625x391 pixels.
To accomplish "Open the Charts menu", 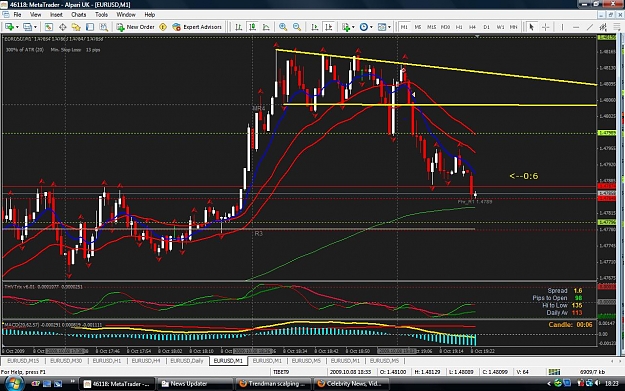I will [x=79, y=15].
